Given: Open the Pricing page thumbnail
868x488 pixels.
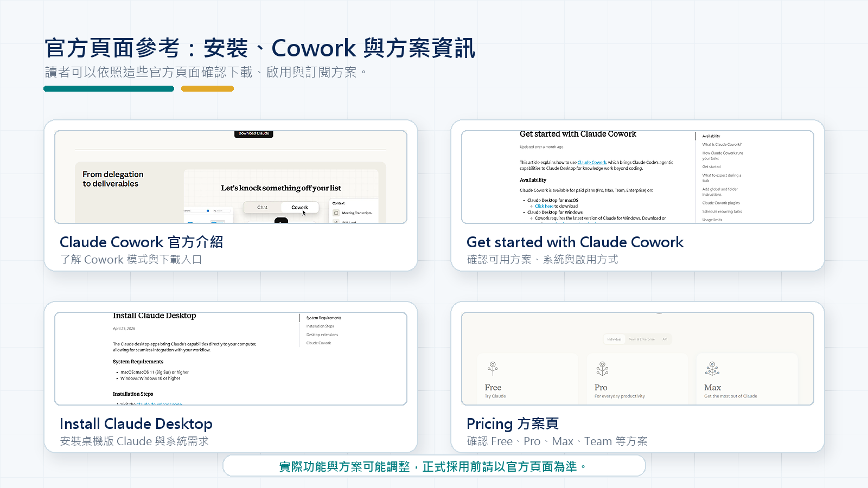Looking at the screenshot, I should (x=637, y=358).
